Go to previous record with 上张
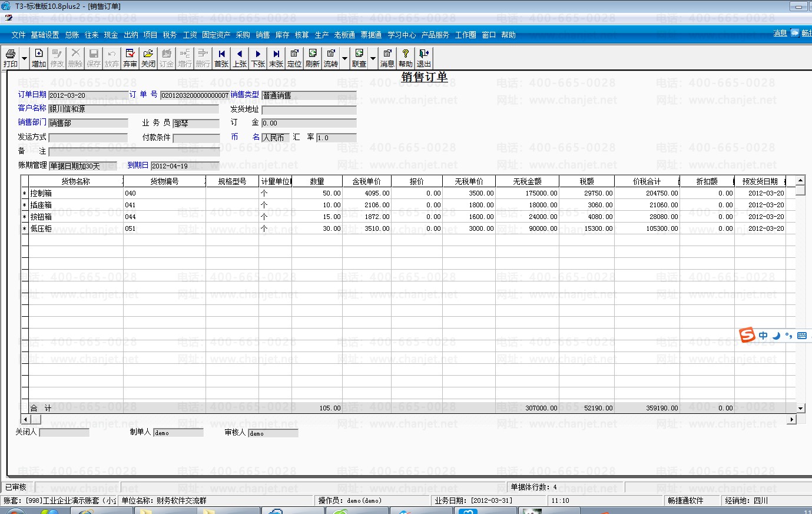The image size is (812, 514). pyautogui.click(x=240, y=58)
